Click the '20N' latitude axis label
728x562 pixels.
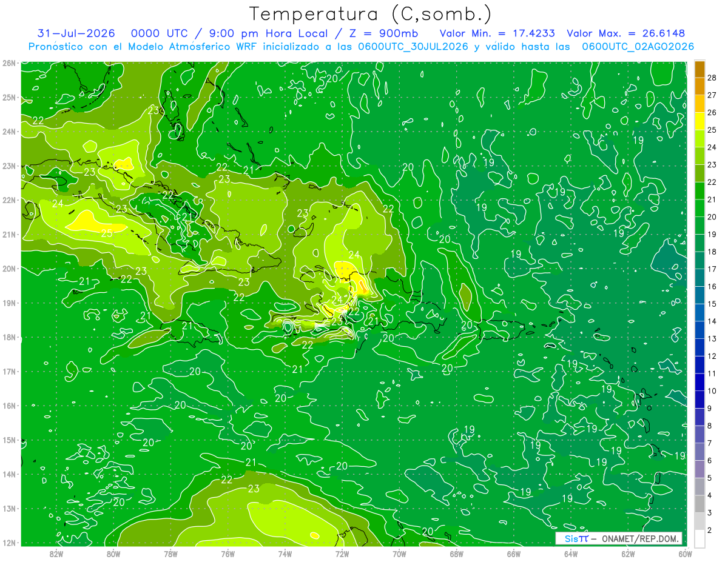pos(9,269)
